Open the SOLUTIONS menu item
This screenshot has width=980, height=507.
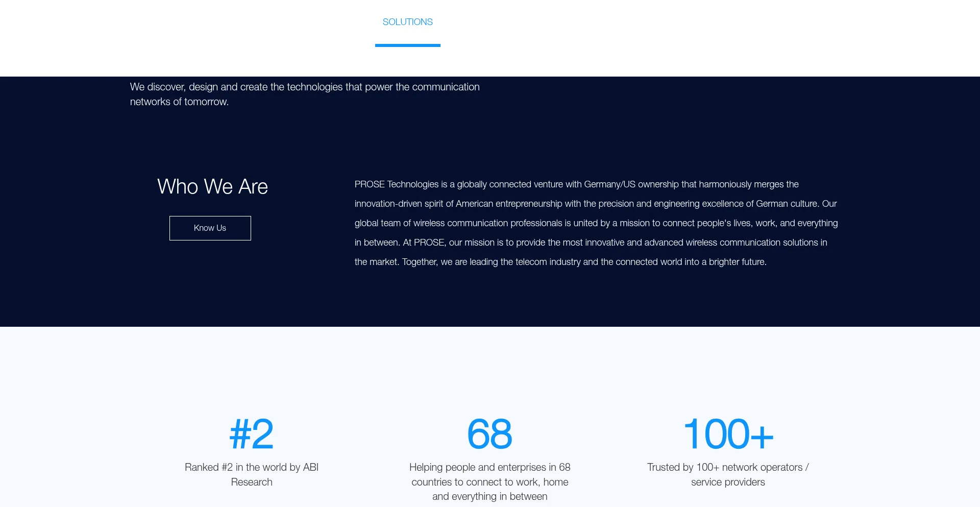tap(407, 22)
